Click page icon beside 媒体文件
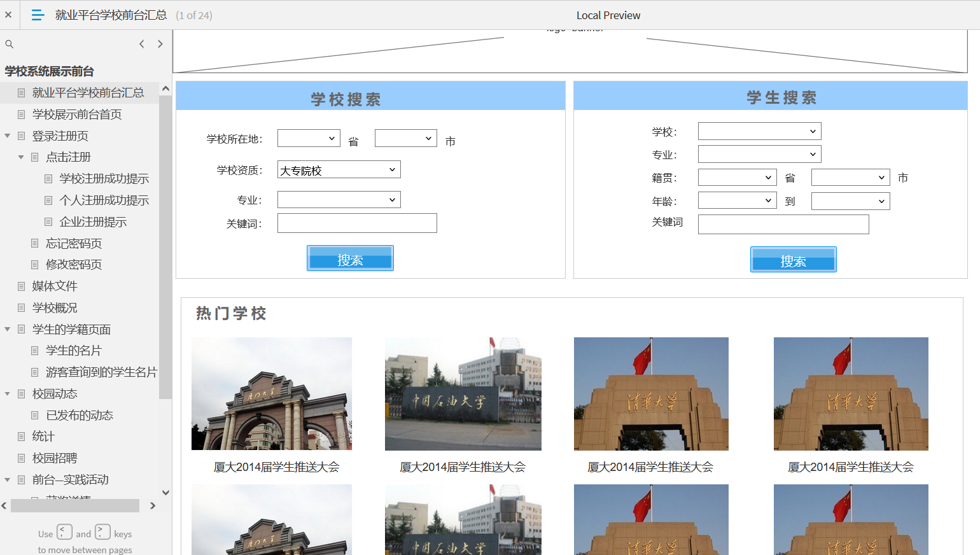Screen dimensions: 980x555 tap(22, 286)
